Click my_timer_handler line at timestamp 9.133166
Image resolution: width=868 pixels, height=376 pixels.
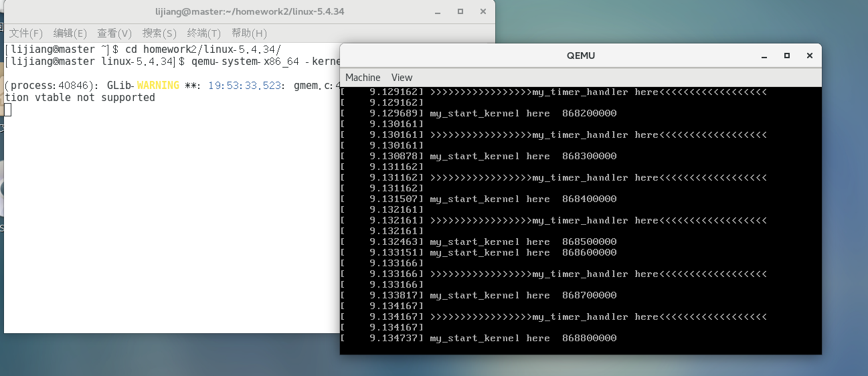598,274
